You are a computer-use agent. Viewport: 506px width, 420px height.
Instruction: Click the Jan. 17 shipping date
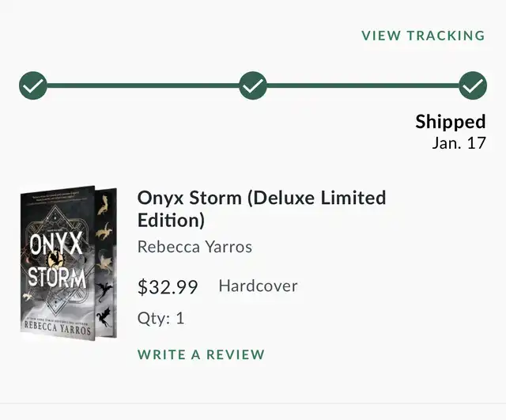[459, 143]
